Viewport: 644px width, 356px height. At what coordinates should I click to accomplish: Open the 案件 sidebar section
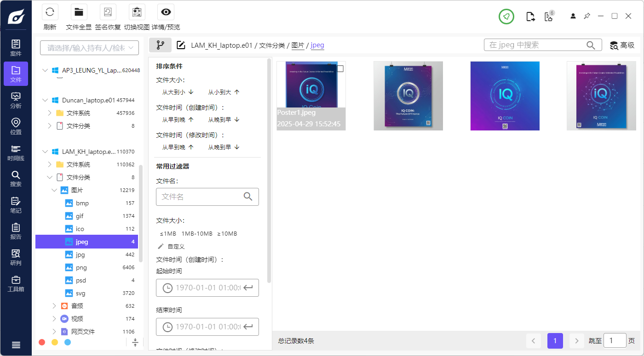pos(16,48)
